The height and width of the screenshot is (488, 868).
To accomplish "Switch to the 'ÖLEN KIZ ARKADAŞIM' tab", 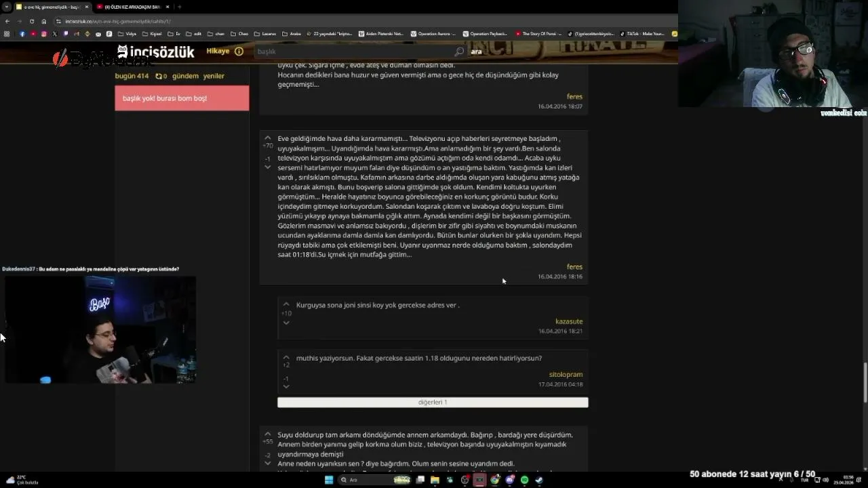I will pos(133,7).
